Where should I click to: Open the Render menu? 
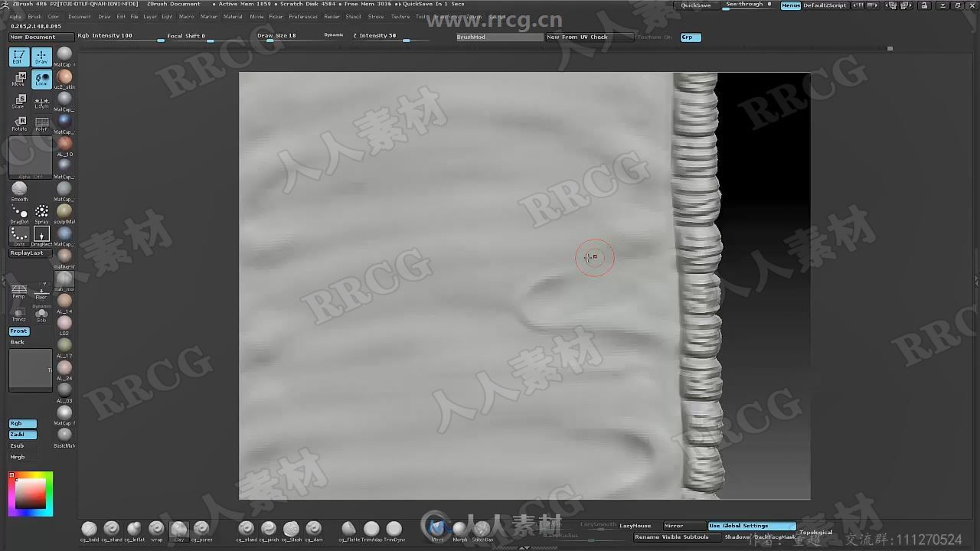tap(332, 16)
